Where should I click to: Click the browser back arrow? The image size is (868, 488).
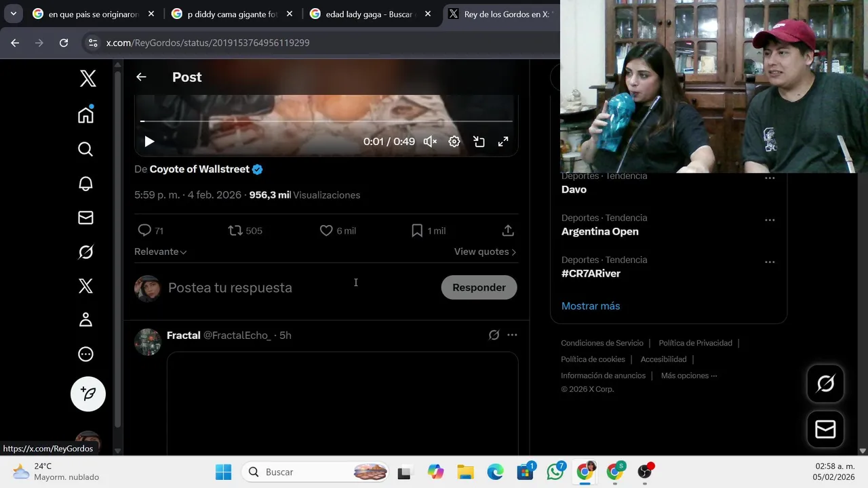(x=15, y=43)
